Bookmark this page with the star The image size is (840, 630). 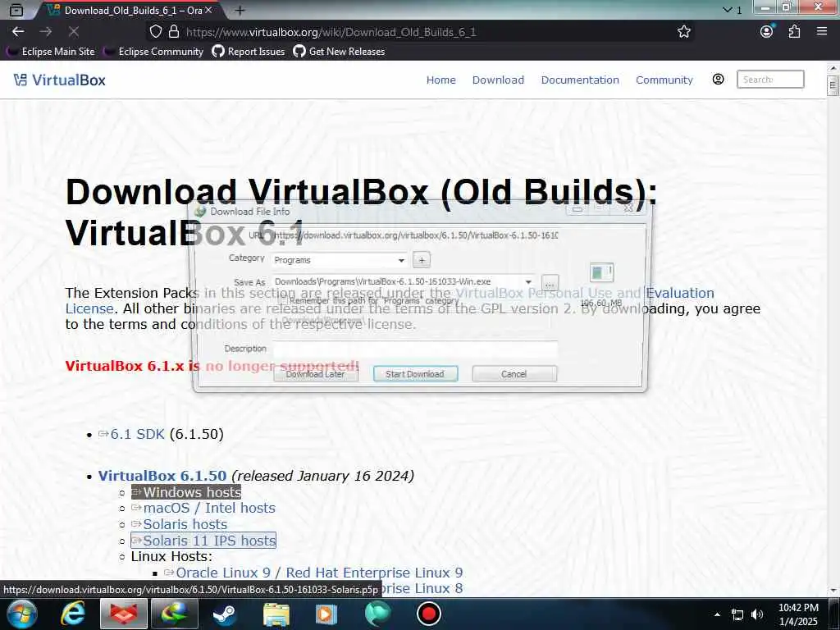pos(683,32)
